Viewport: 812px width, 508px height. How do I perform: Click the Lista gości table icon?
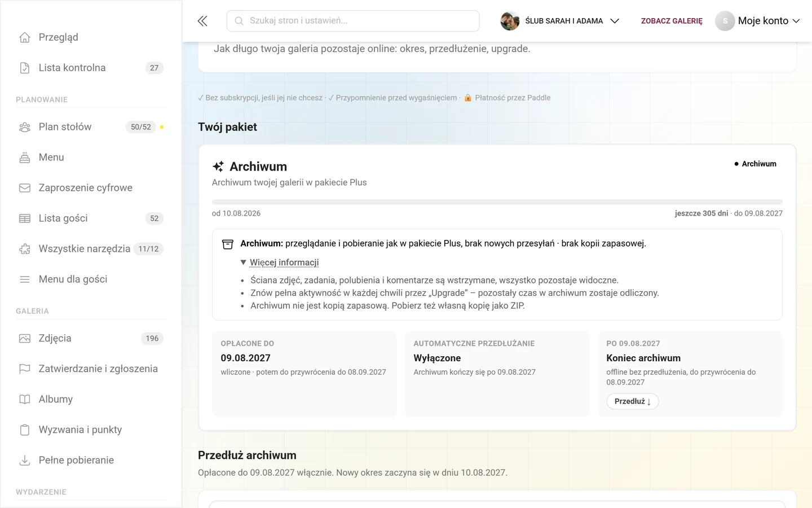coord(25,218)
